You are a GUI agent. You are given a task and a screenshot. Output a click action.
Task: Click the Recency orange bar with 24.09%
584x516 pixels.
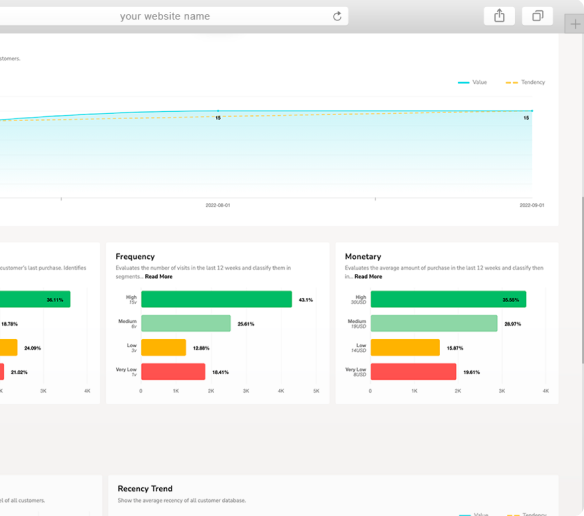[x=9, y=348]
